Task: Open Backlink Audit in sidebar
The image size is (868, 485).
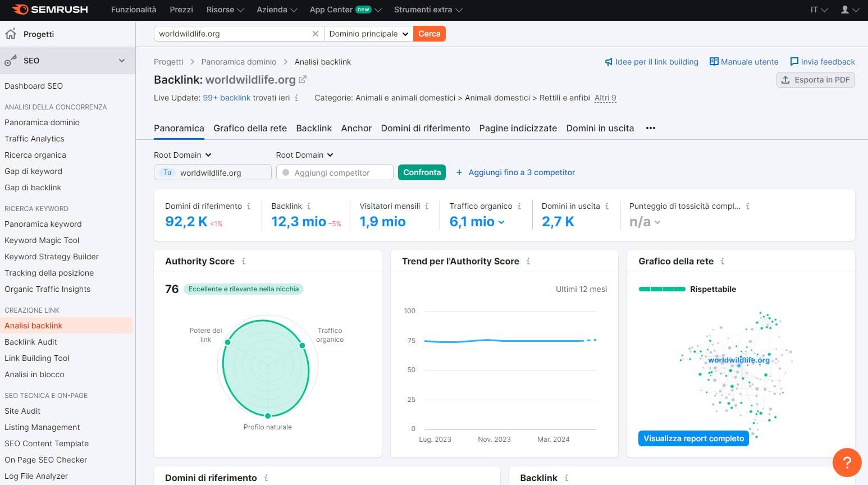Action: click(31, 342)
